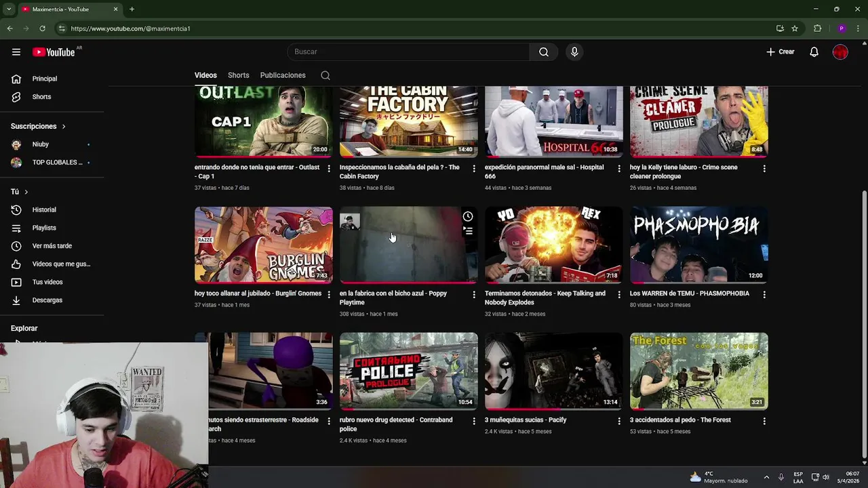Show hidden system tray icons
Screen dimensions: 868x488
(766, 477)
